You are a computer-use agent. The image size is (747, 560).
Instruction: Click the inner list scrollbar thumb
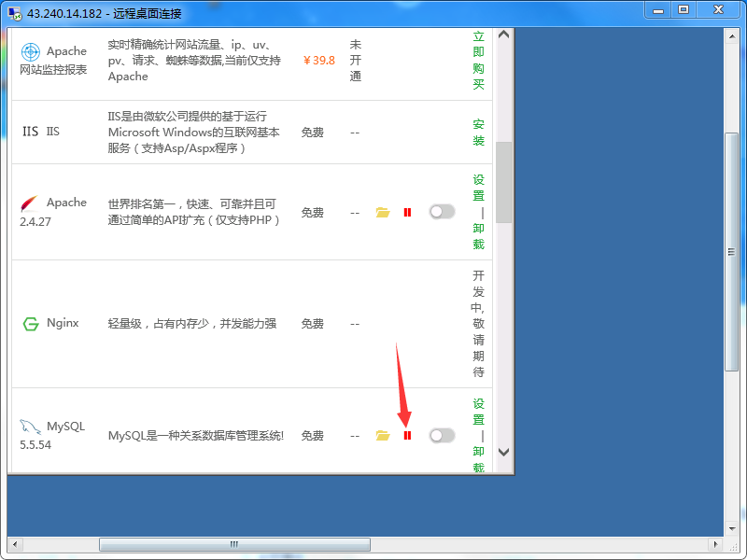pos(503,182)
